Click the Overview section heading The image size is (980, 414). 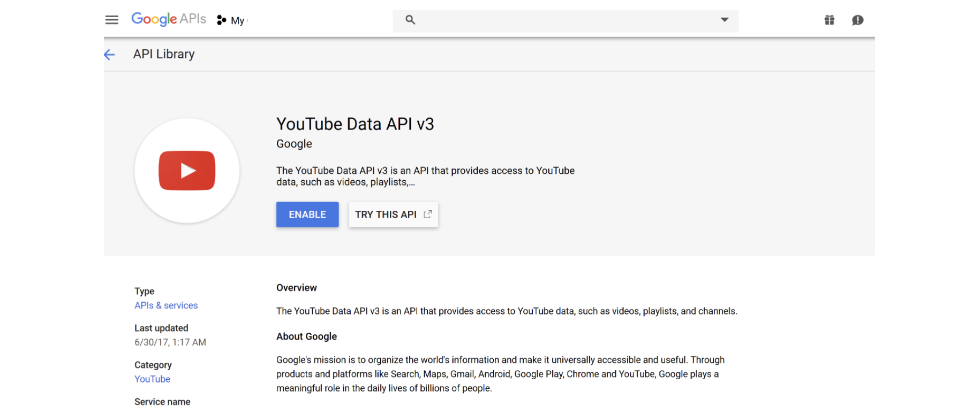click(x=297, y=288)
